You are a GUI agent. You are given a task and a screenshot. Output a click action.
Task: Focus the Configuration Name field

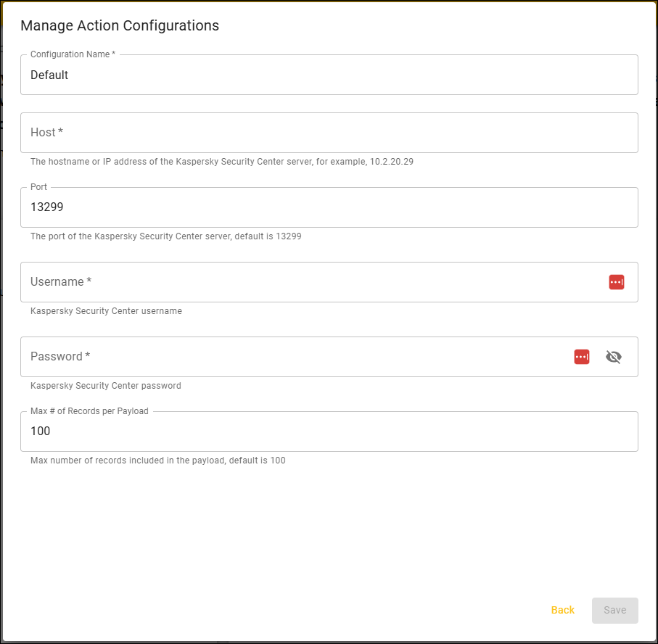tap(329, 75)
